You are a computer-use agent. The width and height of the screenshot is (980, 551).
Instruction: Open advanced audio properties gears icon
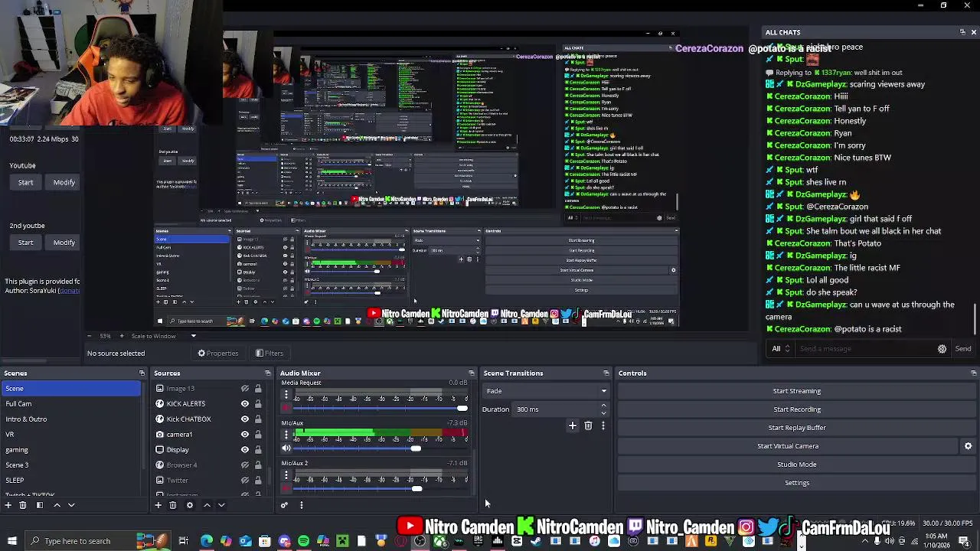tap(285, 505)
